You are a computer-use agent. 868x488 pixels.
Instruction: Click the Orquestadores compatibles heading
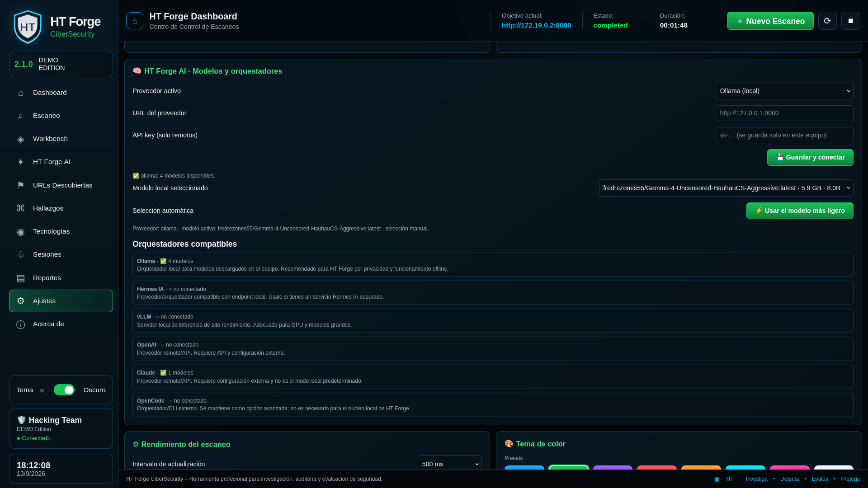[184, 244]
